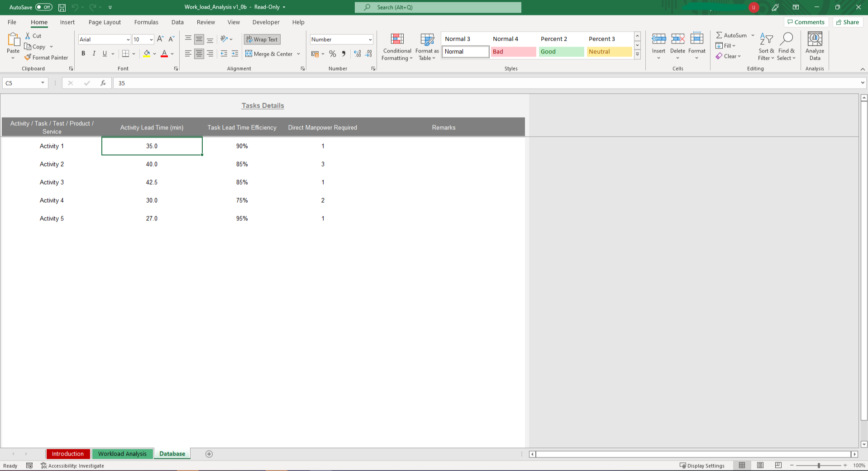
Task: Switch to Page Layout view
Action: click(x=760, y=466)
